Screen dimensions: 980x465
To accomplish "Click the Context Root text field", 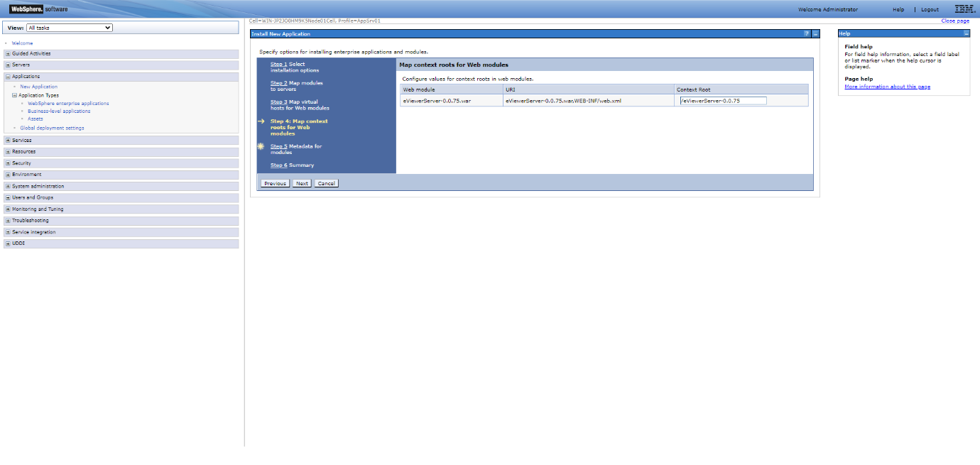I will point(723,101).
